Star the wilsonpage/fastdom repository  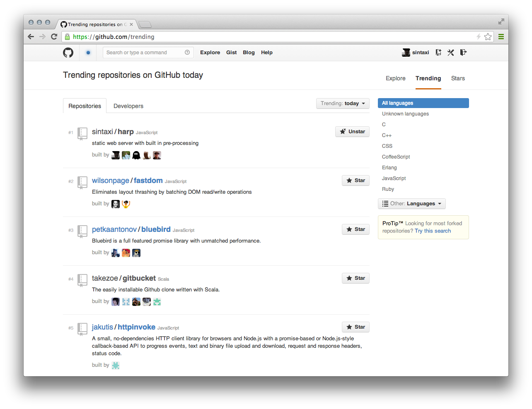(x=355, y=180)
